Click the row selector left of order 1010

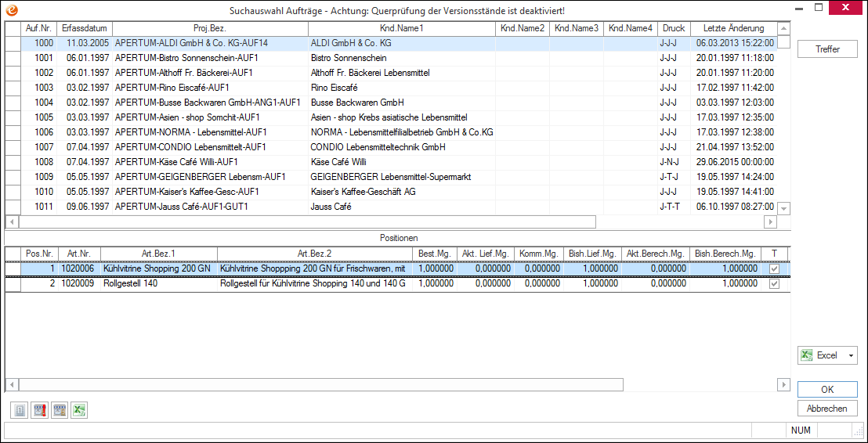click(13, 193)
